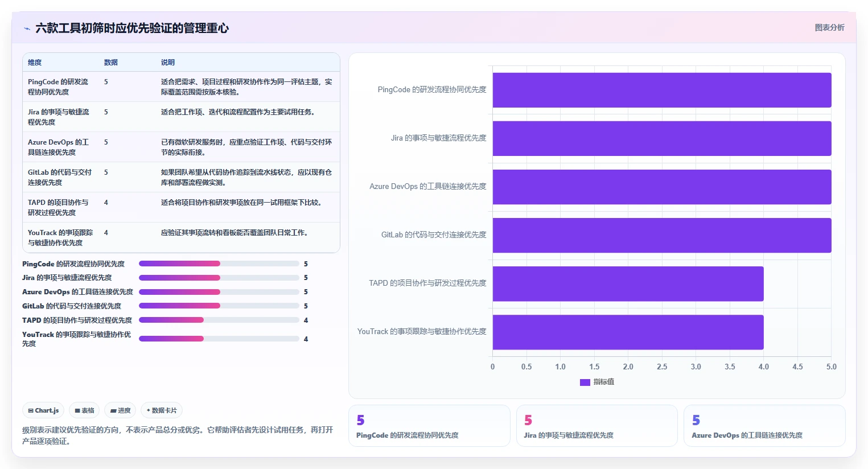
Task: Click the 图表分析 label in header
Action: (829, 27)
